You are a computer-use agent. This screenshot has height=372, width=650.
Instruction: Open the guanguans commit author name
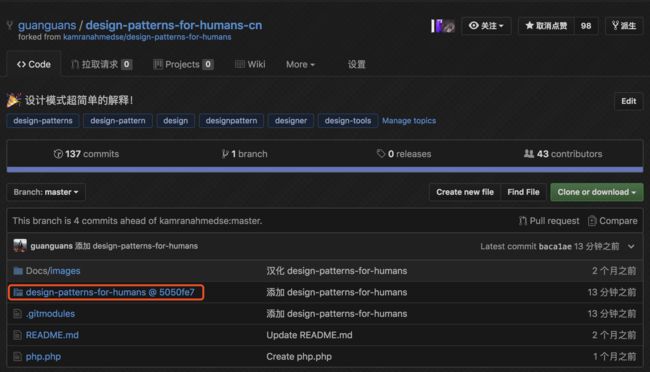tap(51, 246)
